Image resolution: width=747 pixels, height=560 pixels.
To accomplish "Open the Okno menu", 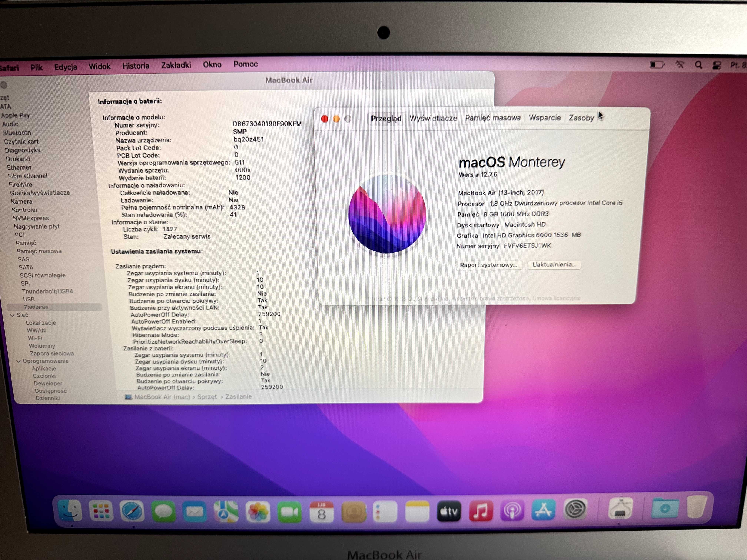I will 212,64.
